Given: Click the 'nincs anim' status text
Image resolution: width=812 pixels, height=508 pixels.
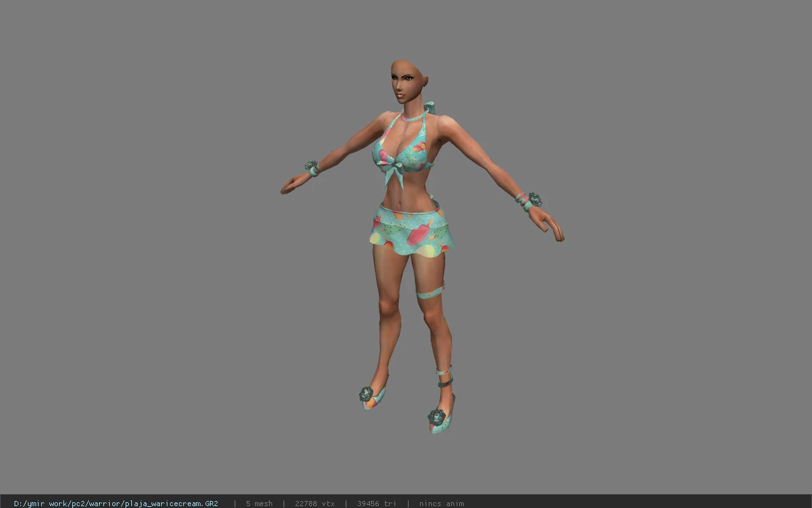Looking at the screenshot, I should tap(442, 504).
